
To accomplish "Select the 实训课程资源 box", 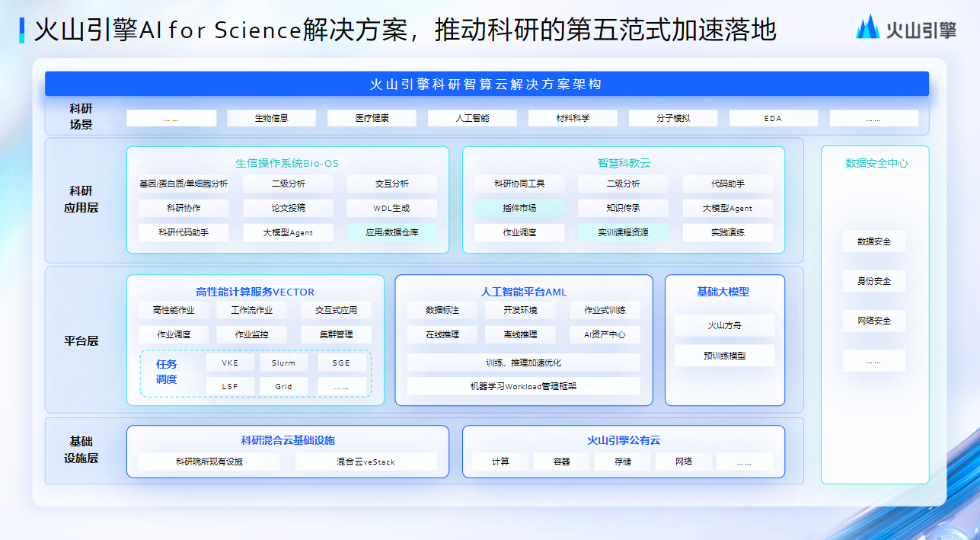I will click(x=624, y=232).
